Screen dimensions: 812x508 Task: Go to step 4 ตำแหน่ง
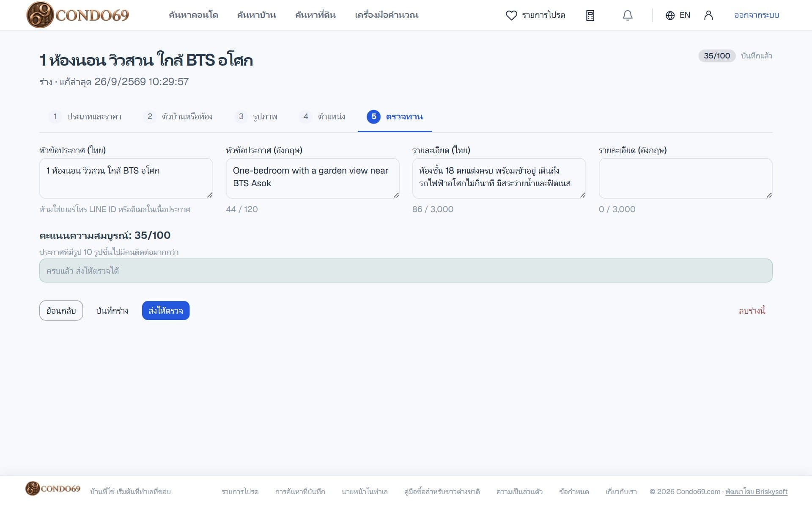pos(322,116)
